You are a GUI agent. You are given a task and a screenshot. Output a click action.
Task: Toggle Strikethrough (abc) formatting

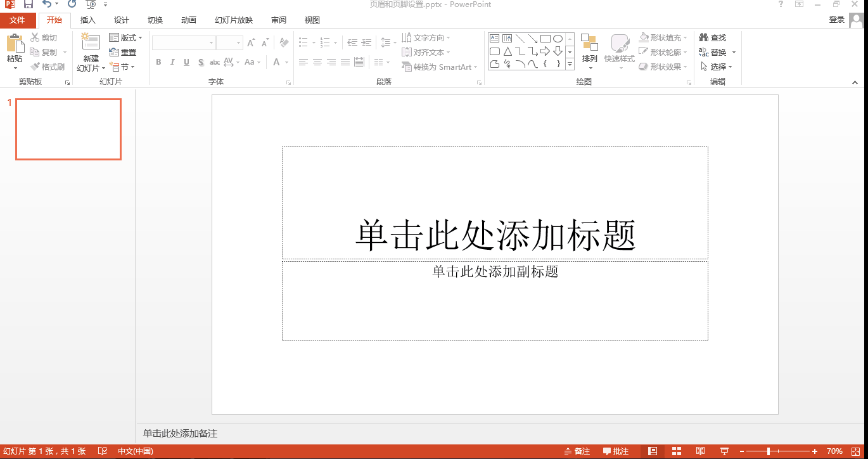(215, 62)
